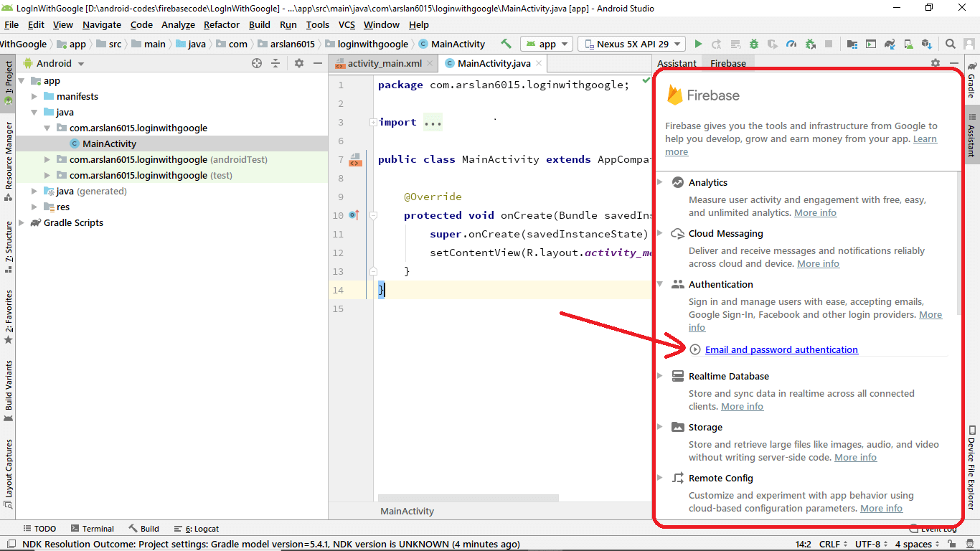980x551 pixels.
Task: Open the Refactor menu
Action: point(221,24)
